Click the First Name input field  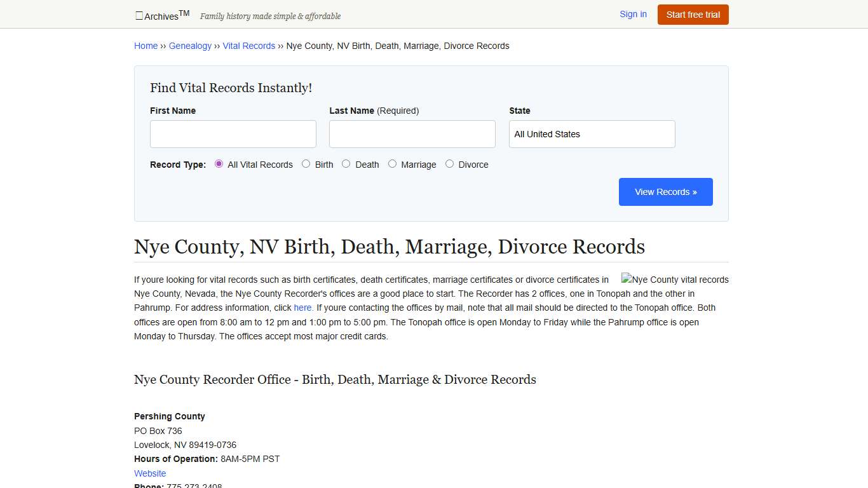[233, 134]
